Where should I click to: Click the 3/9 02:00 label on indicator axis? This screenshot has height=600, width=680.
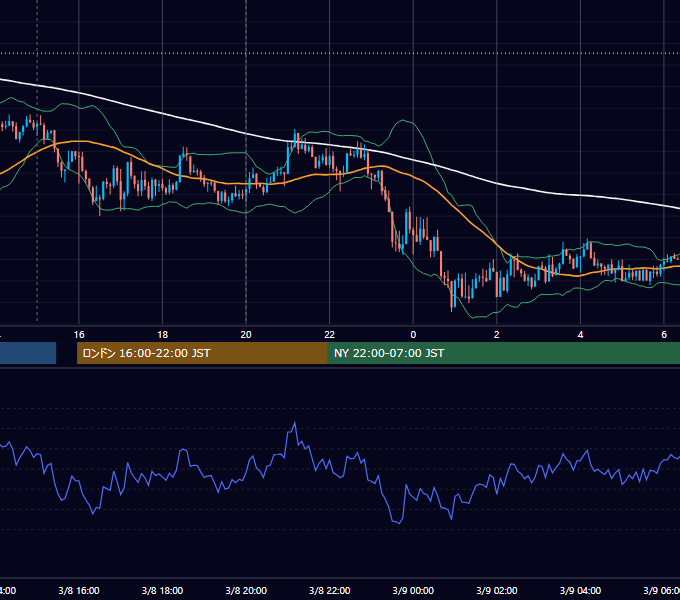497,590
